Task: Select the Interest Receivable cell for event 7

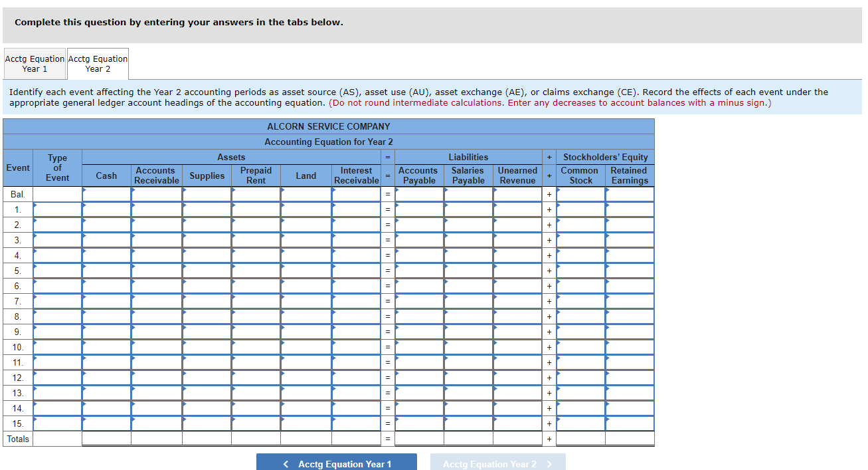Action: pyautogui.click(x=357, y=301)
